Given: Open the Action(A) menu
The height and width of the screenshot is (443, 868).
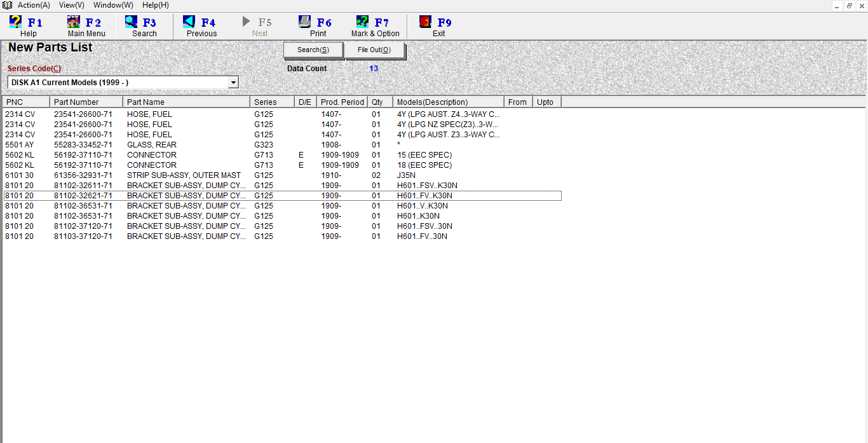Looking at the screenshot, I should pos(34,5).
